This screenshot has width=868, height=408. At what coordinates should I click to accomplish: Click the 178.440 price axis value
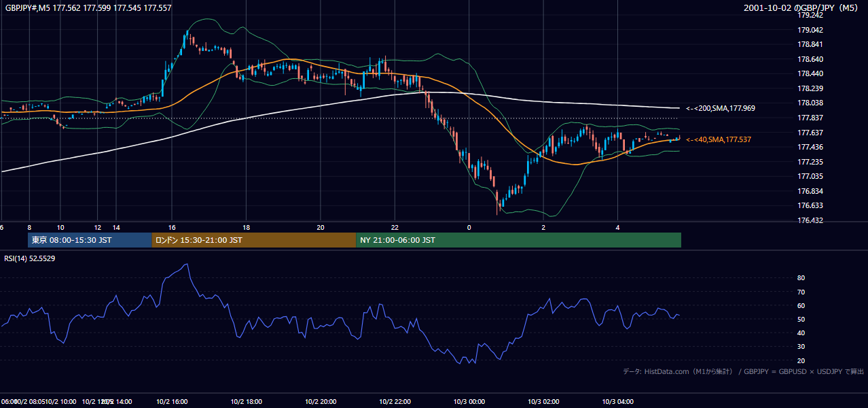811,73
